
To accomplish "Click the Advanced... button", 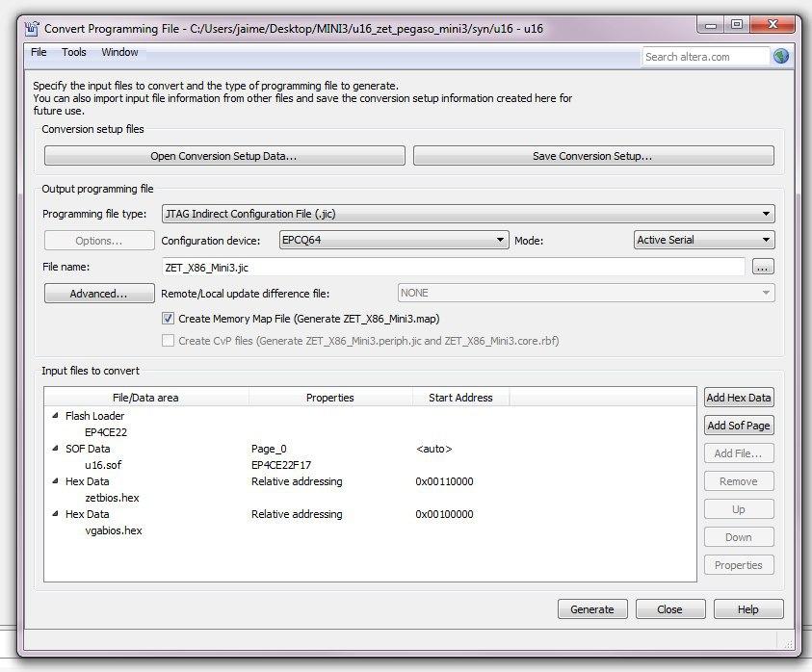I will point(99,294).
